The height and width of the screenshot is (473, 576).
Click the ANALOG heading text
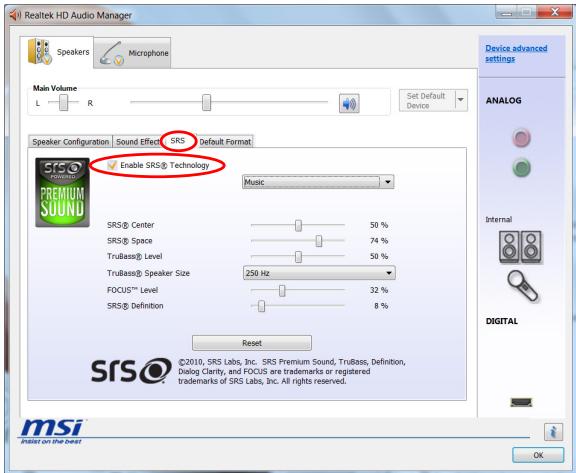pyautogui.click(x=503, y=101)
